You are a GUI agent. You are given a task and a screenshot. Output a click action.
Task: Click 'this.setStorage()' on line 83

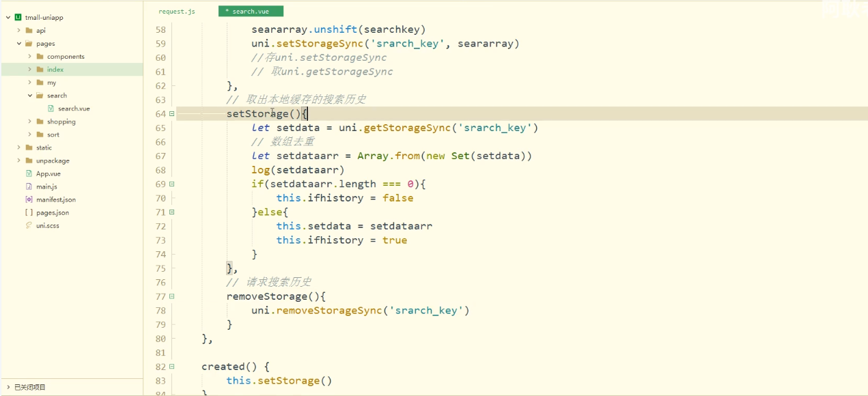(x=279, y=381)
